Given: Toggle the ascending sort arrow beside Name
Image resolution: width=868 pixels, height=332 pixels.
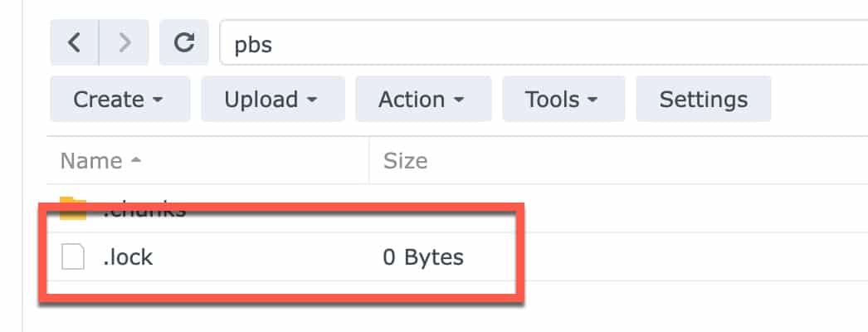Looking at the screenshot, I should 135,160.
